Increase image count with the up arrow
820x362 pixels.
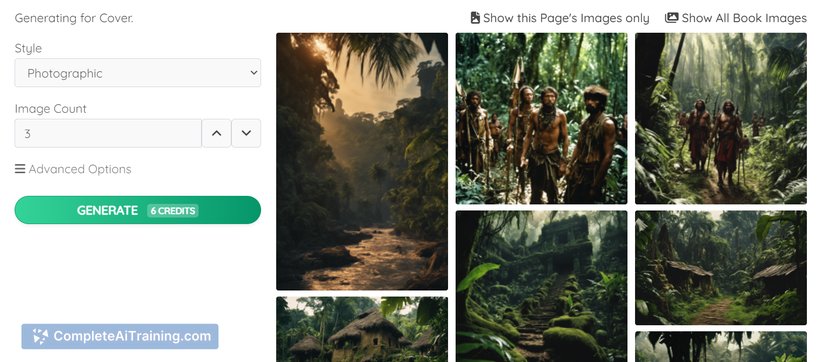coord(217,133)
